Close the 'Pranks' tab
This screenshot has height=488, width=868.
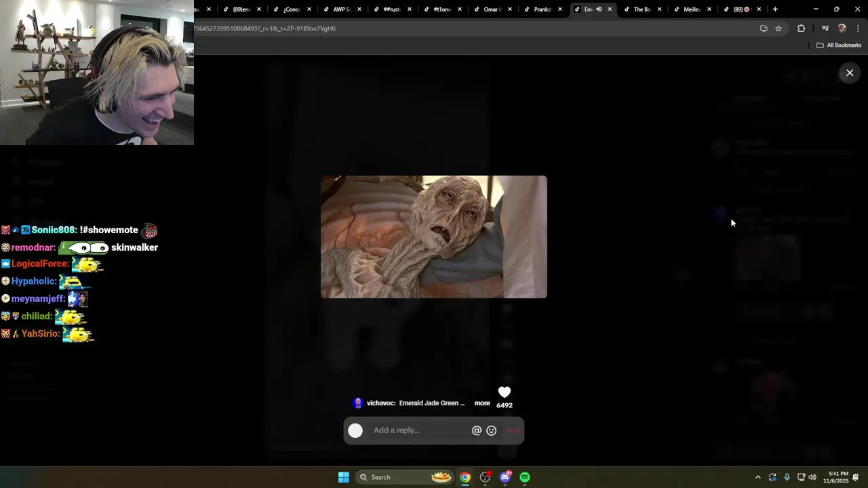point(560,9)
